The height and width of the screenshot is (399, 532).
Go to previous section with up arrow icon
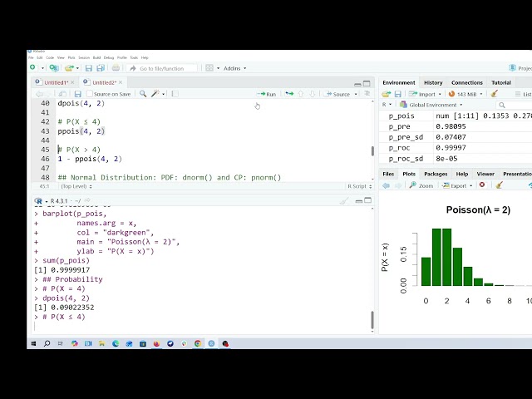coord(301,94)
